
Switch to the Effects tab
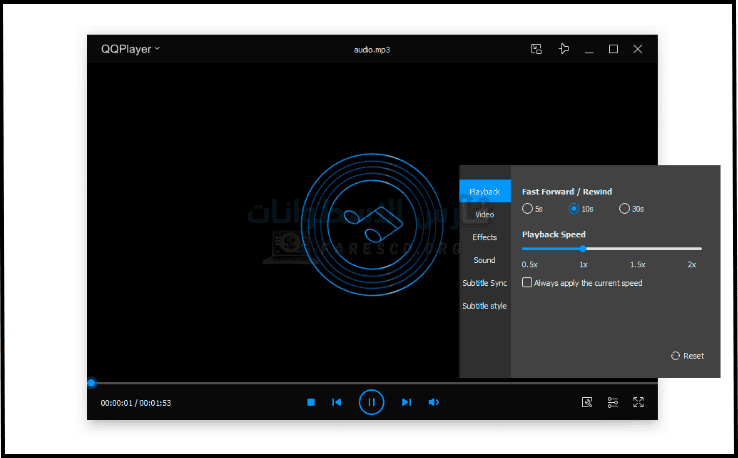pos(485,237)
